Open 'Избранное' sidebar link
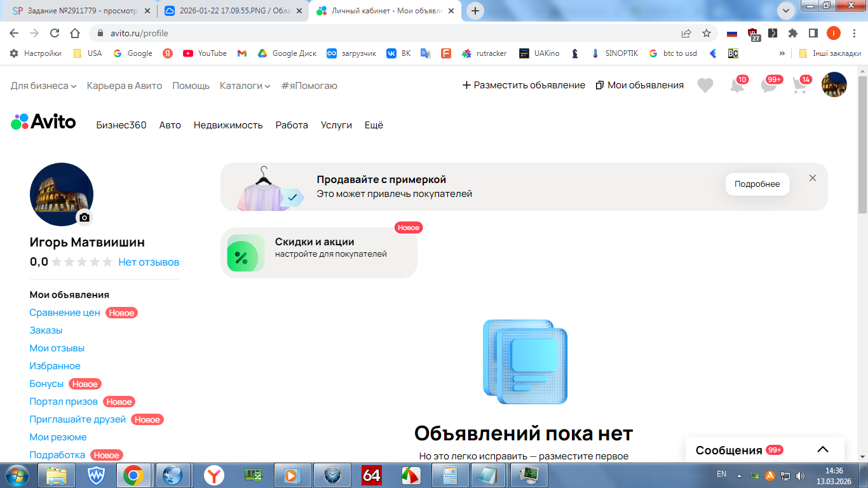 pyautogui.click(x=55, y=366)
